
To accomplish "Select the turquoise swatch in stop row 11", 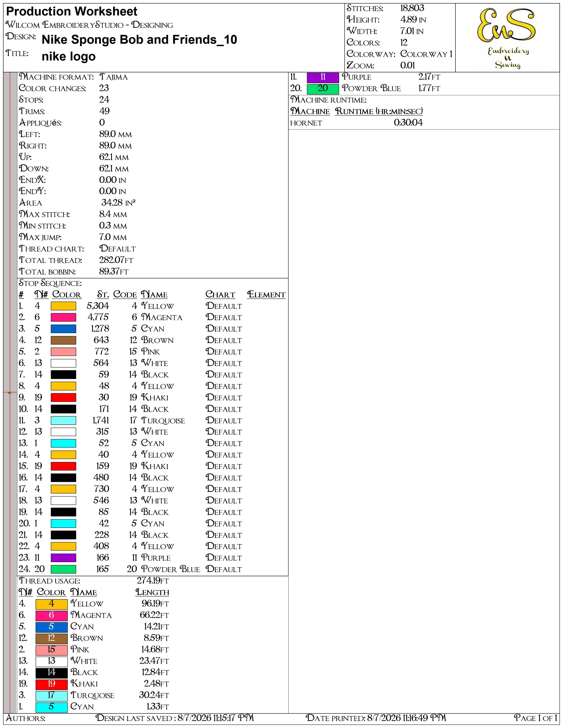I will (x=63, y=421).
